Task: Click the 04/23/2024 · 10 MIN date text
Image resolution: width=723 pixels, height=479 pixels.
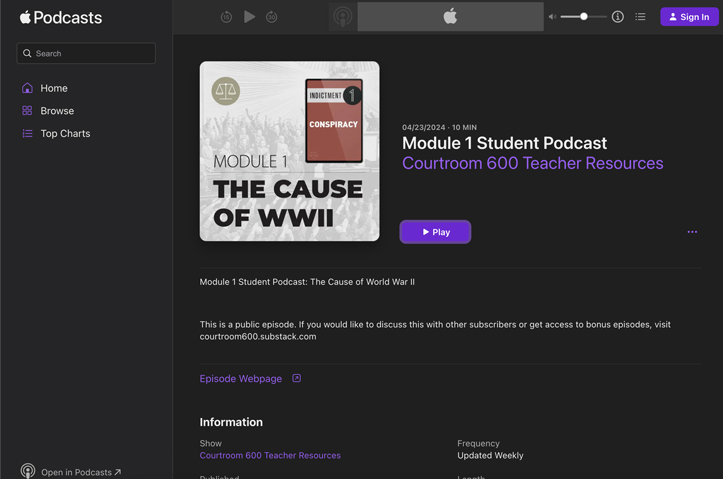Action: coord(439,127)
